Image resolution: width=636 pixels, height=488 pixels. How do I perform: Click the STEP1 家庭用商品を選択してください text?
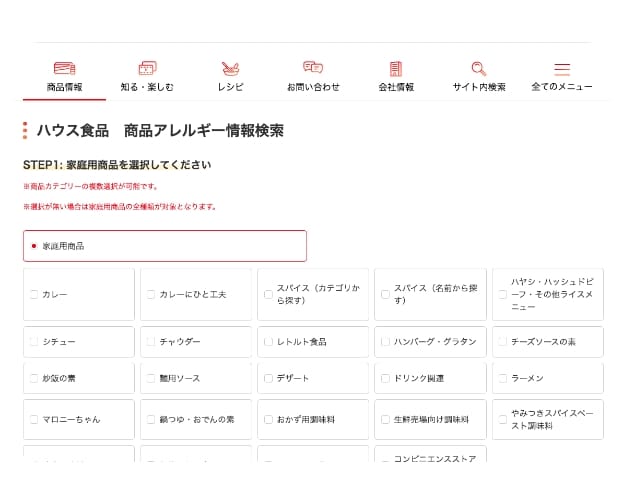(117, 165)
